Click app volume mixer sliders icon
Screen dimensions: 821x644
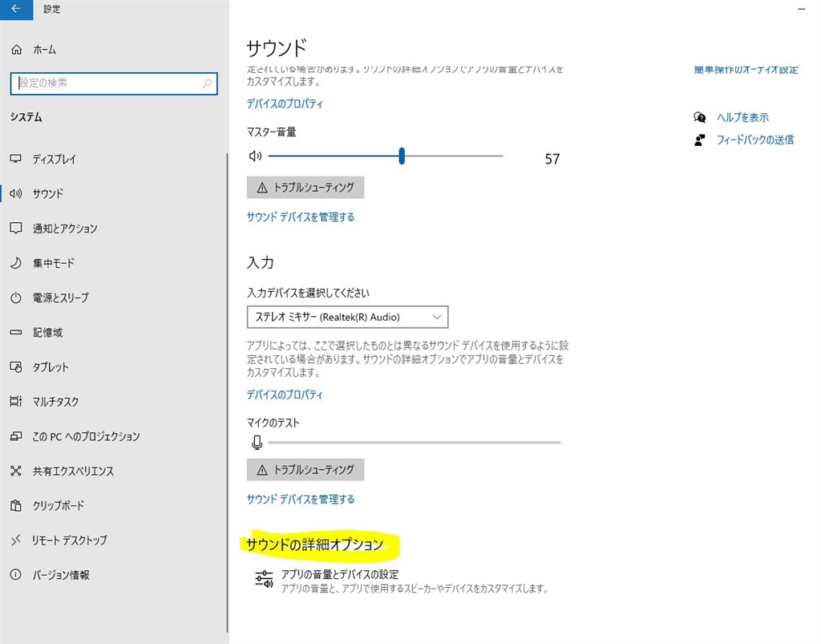tap(264, 580)
